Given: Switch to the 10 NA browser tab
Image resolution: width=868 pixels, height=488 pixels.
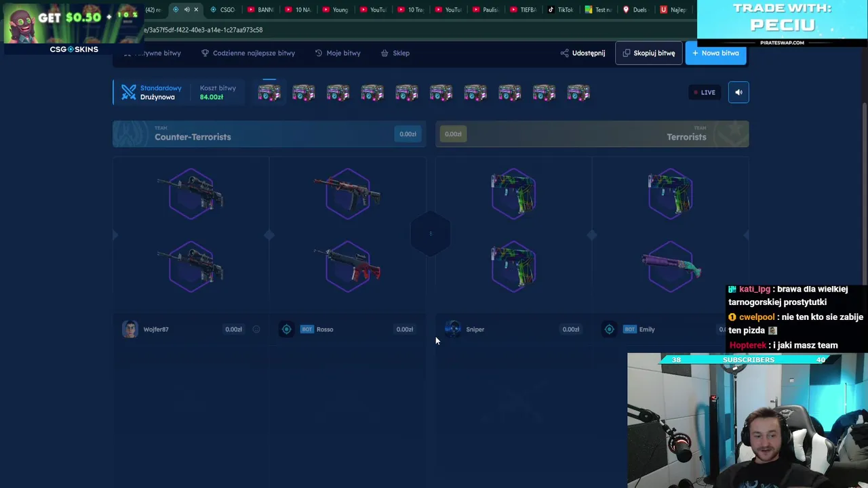Looking at the screenshot, I should 298,9.
